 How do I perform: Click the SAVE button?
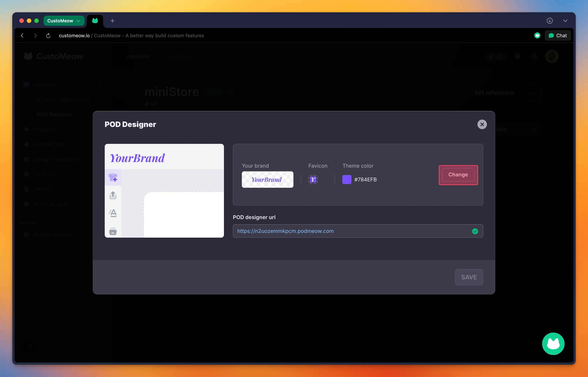469,277
